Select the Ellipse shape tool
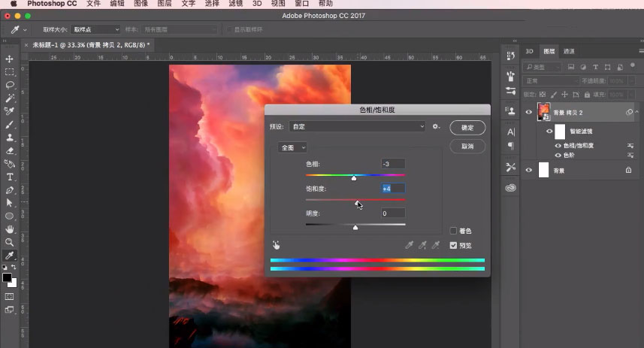 [10, 216]
